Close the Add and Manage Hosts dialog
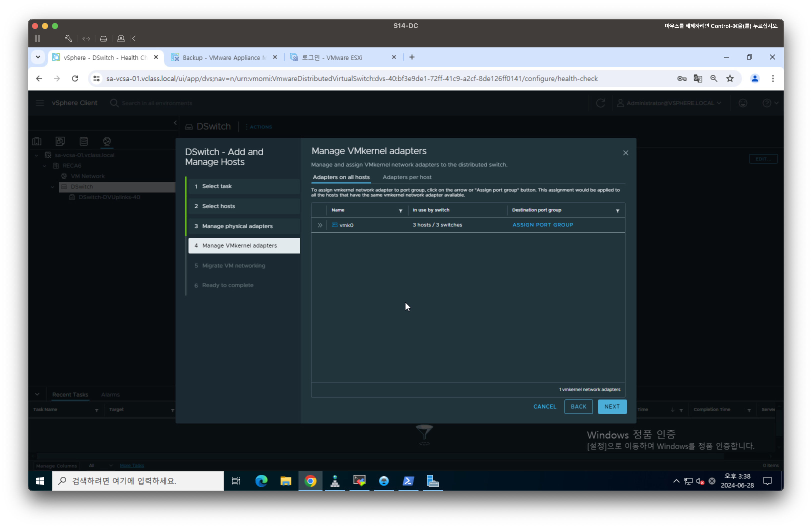 coord(625,153)
